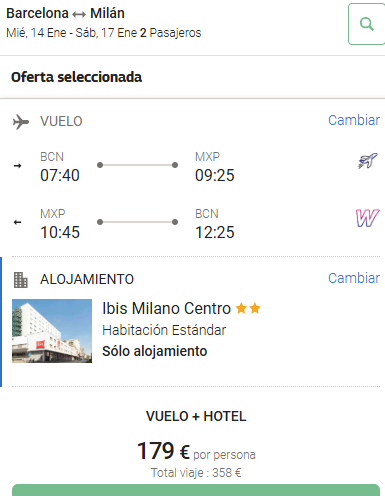Click the hotel star rating

pyautogui.click(x=248, y=308)
